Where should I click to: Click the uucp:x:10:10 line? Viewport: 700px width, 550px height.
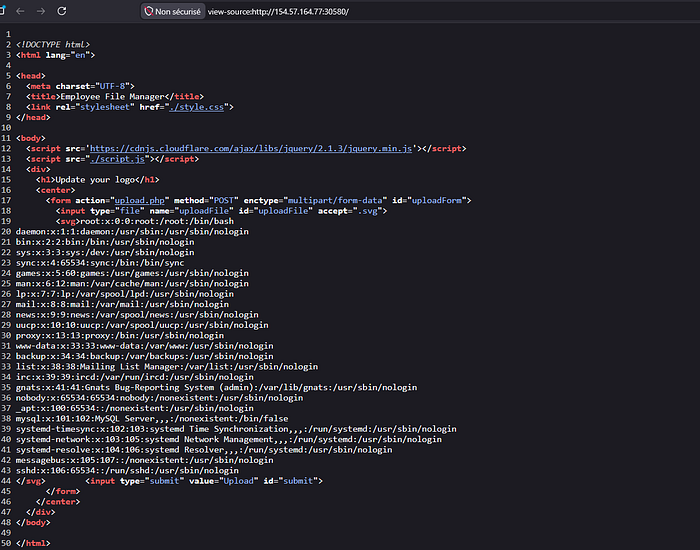click(142, 325)
